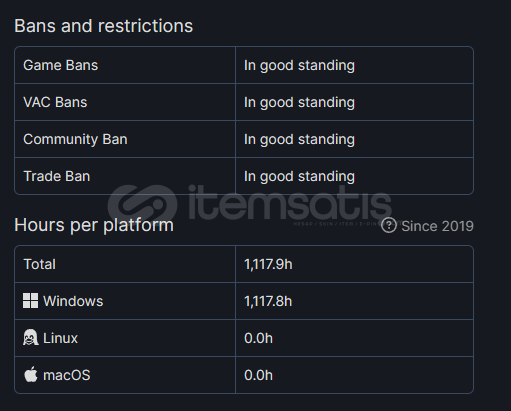
Task: Click the Game Bans row label
Action: click(61, 65)
